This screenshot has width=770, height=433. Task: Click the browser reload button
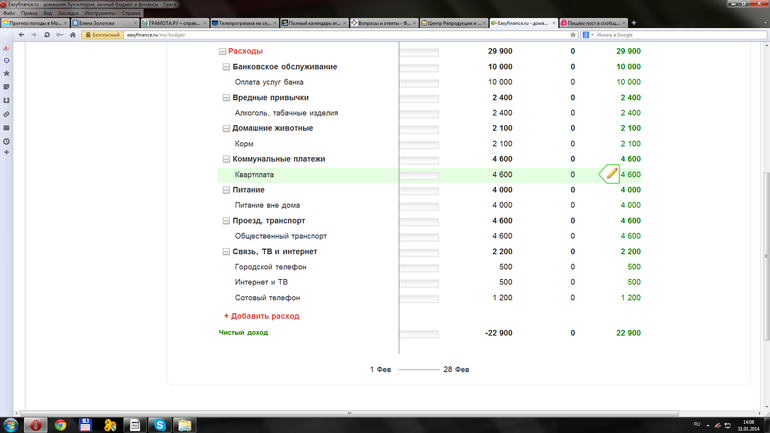47,35
